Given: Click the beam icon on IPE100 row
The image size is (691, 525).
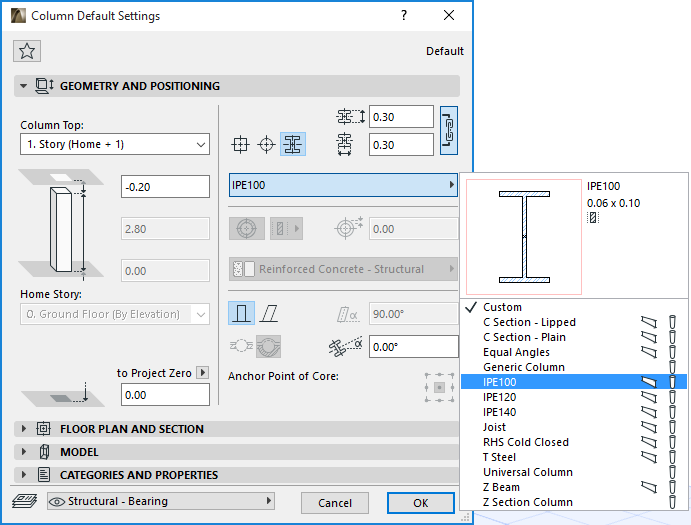Looking at the screenshot, I should (x=649, y=382).
